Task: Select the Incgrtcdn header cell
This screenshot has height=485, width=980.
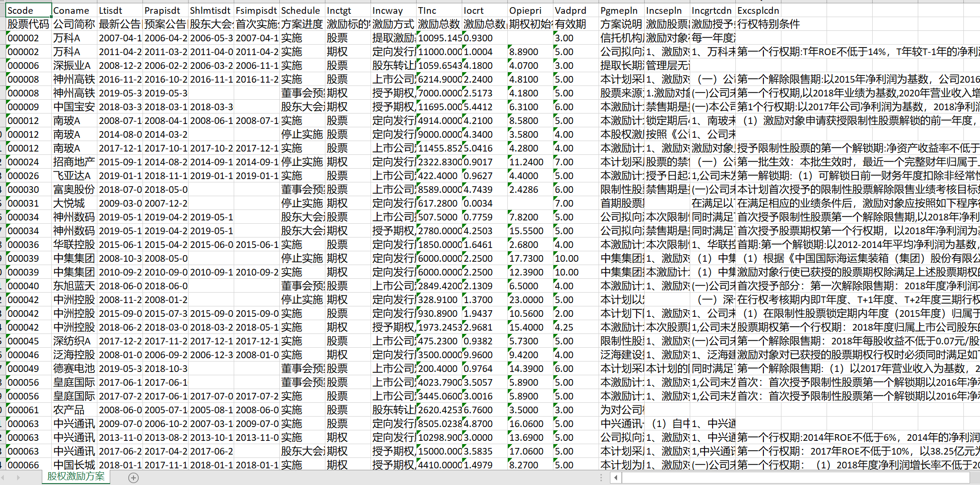Action: tap(713, 10)
